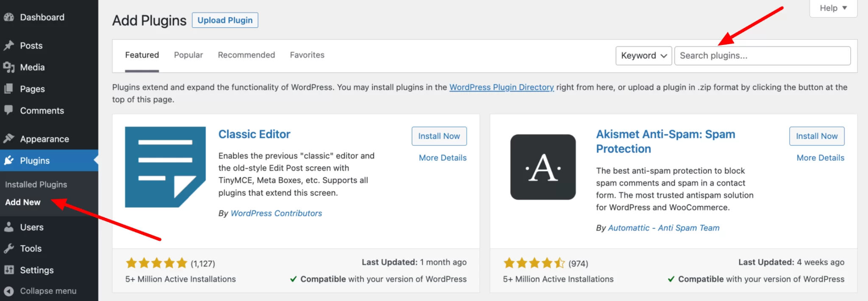The width and height of the screenshot is (868, 301).
Task: Switch to the Featured tab
Action: click(x=142, y=55)
